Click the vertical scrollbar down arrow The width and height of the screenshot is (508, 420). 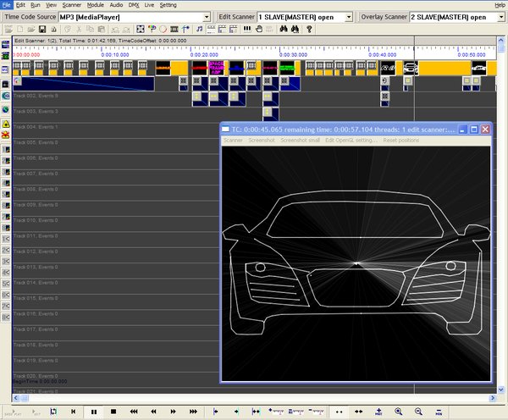click(501, 390)
